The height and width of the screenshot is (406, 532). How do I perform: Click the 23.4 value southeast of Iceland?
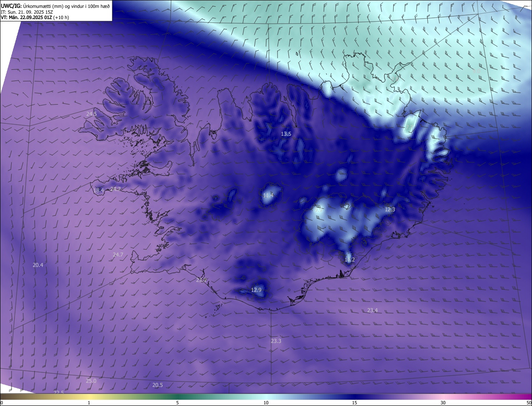(372, 311)
